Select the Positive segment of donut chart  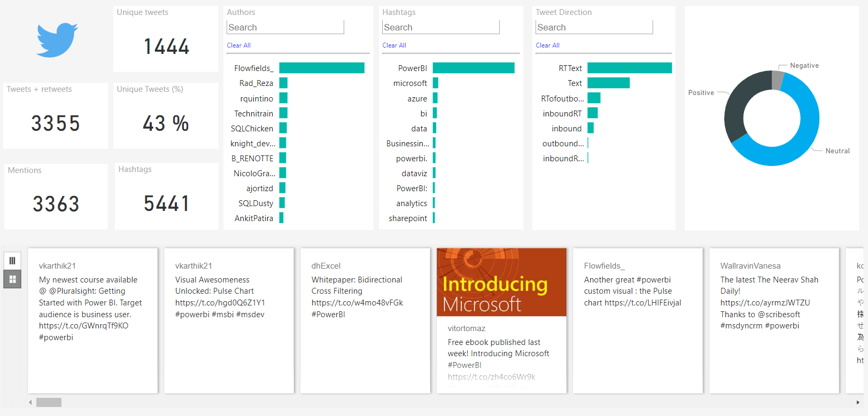pos(737,104)
